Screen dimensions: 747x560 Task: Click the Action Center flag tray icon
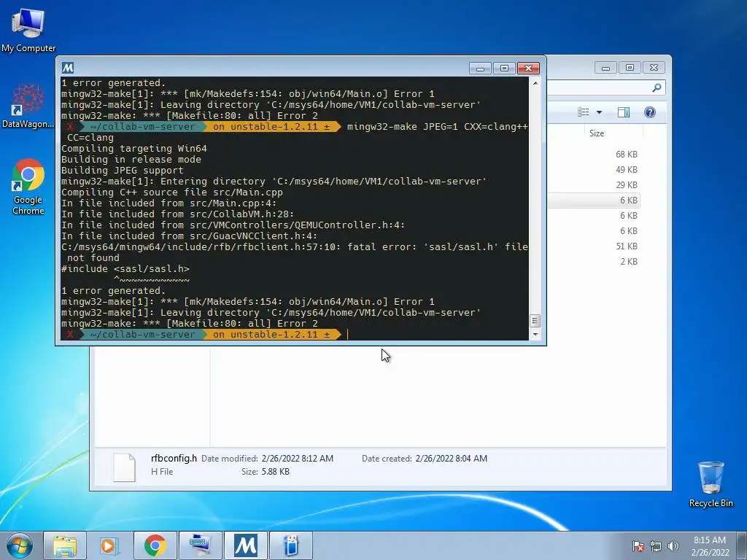pyautogui.click(x=638, y=546)
